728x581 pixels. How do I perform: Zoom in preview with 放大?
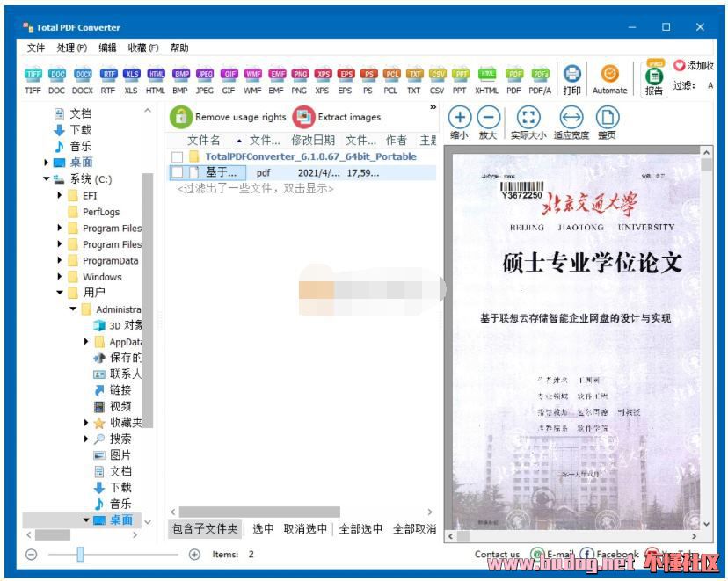point(489,123)
